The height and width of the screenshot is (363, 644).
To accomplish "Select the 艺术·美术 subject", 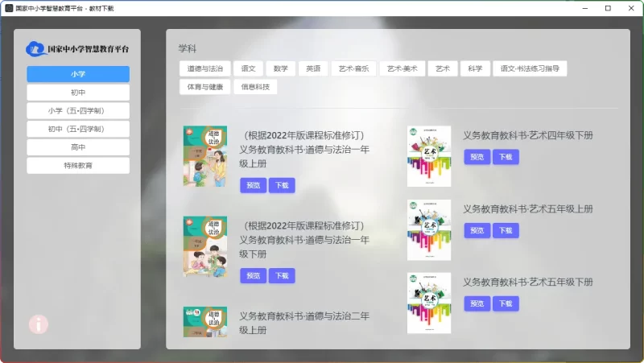I will click(402, 68).
